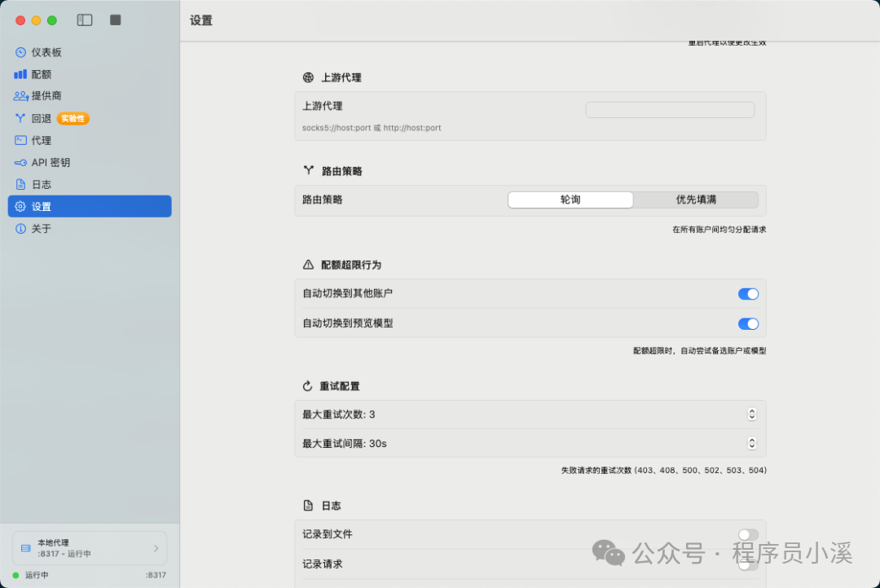Adjust the 最大重试间隔 stepper
Image resolution: width=880 pixels, height=588 pixels.
752,443
